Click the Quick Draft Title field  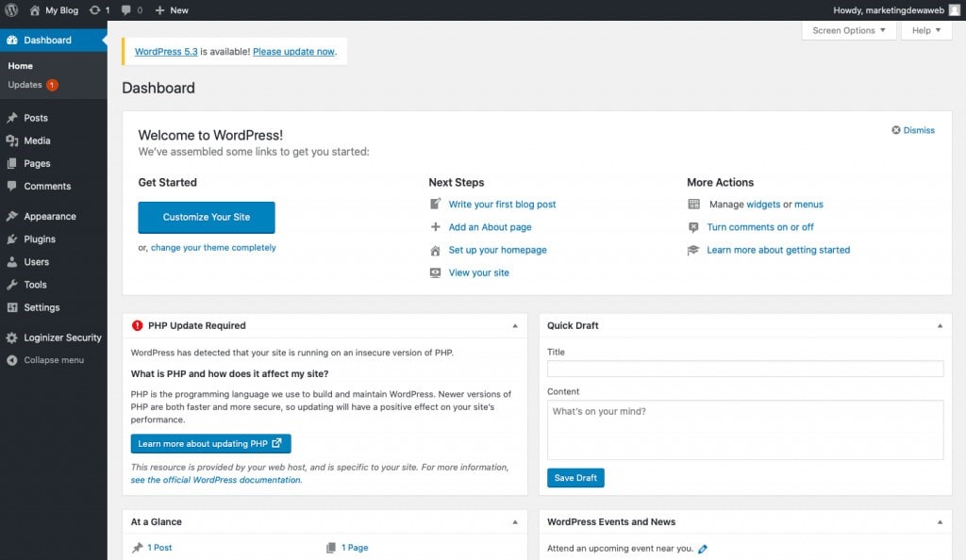tap(744, 368)
